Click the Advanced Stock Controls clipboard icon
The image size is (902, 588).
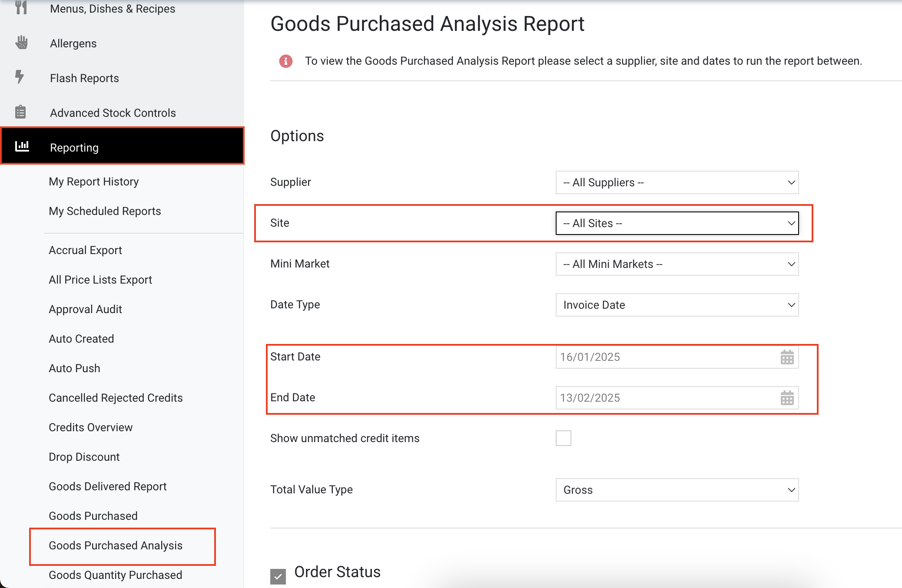coord(20,112)
